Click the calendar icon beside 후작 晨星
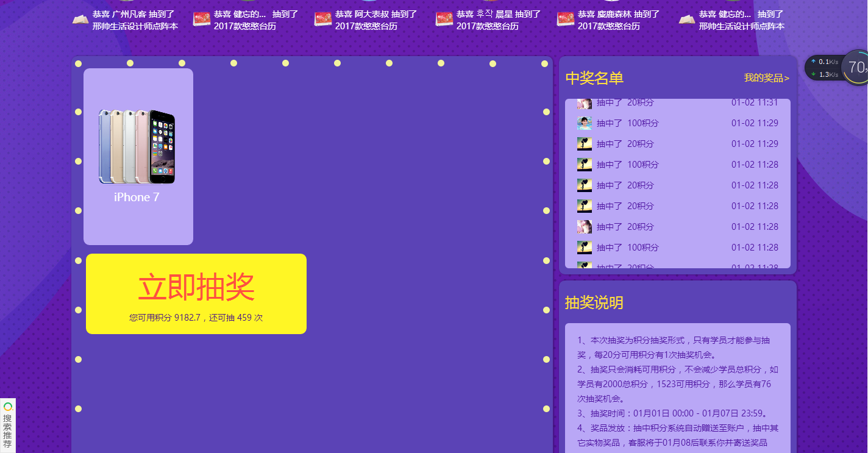 (444, 20)
